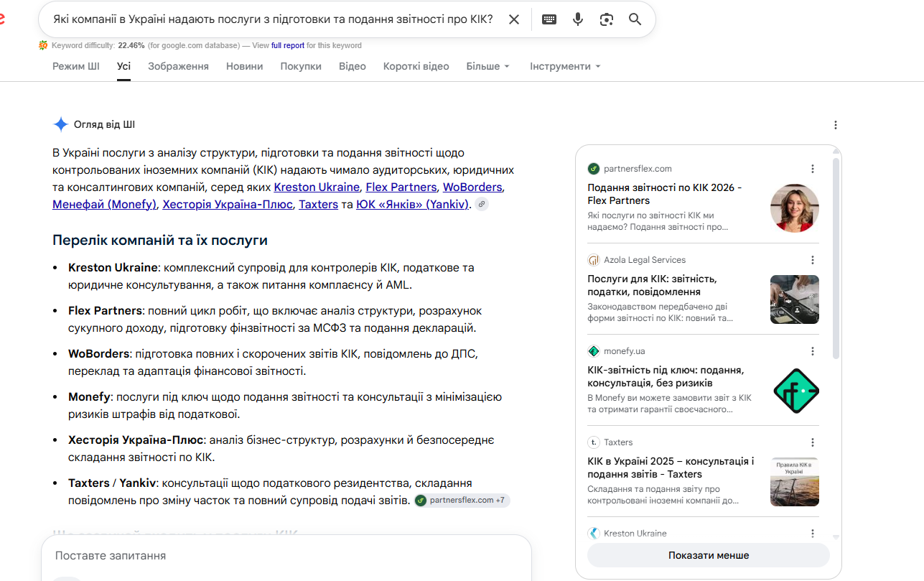Switch to the Покупки tab
The width and height of the screenshot is (924, 581).
[301, 66]
